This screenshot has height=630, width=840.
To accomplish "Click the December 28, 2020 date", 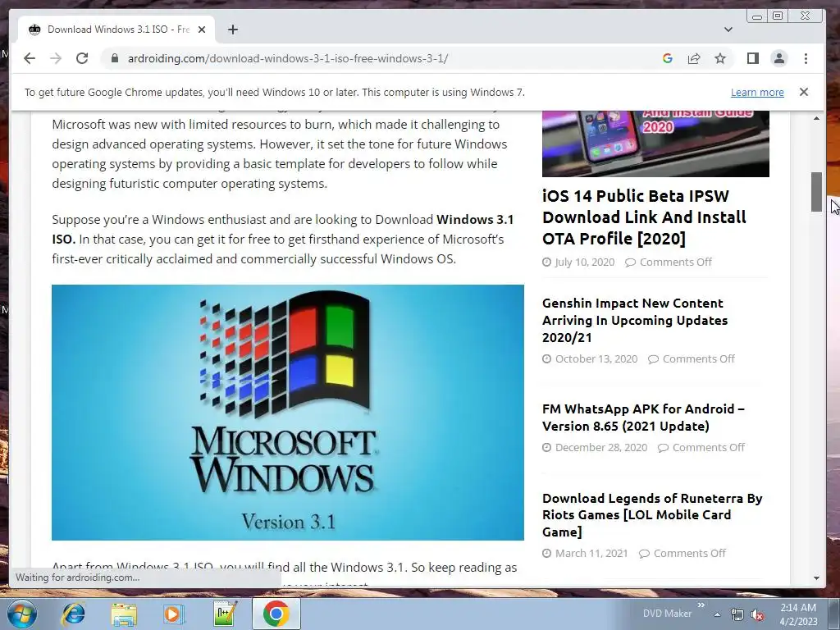I will coord(601,447).
